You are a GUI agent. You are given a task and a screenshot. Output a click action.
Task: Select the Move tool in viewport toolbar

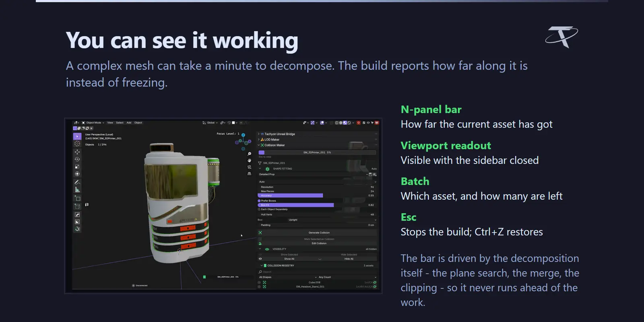pyautogui.click(x=77, y=152)
